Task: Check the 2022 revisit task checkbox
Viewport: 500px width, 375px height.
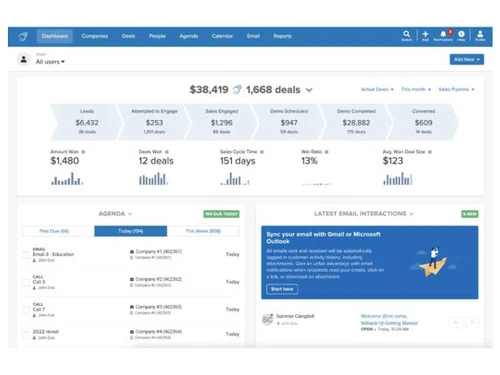Action: [26, 335]
